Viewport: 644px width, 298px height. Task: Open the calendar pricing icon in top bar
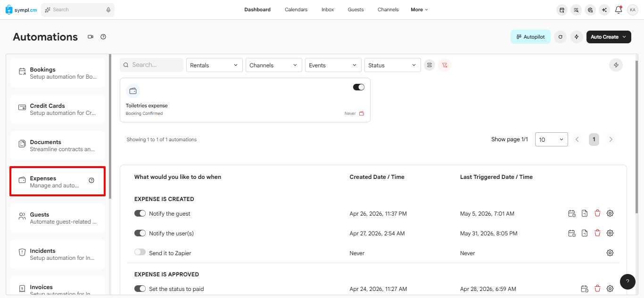tap(561, 9)
